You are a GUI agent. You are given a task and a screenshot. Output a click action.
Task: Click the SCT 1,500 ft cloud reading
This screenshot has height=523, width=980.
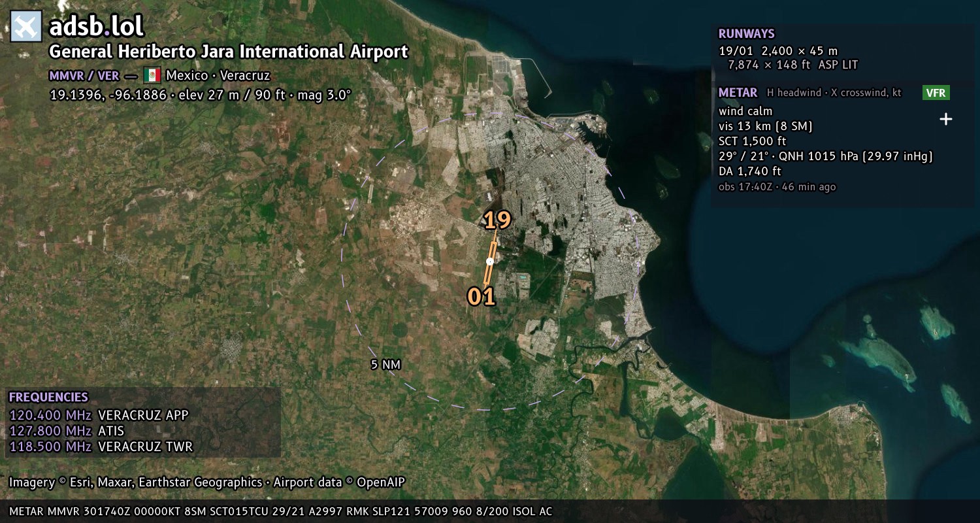click(753, 141)
